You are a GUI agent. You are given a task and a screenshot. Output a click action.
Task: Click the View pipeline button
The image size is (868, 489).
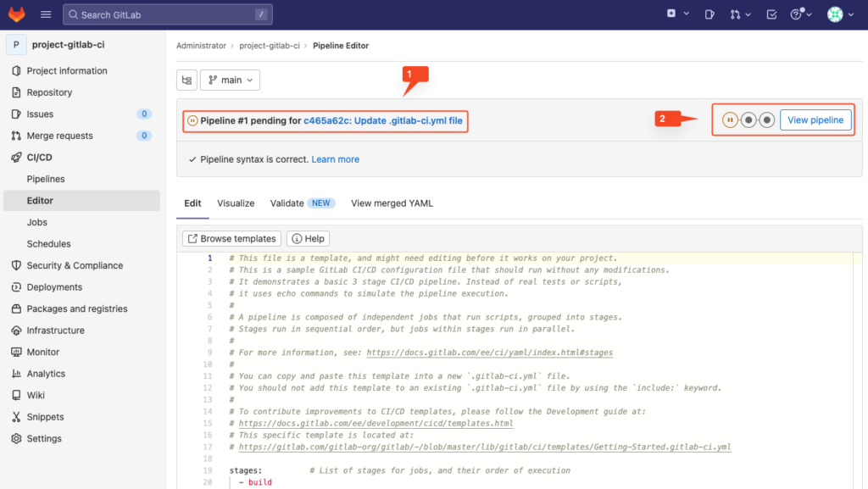[815, 120]
